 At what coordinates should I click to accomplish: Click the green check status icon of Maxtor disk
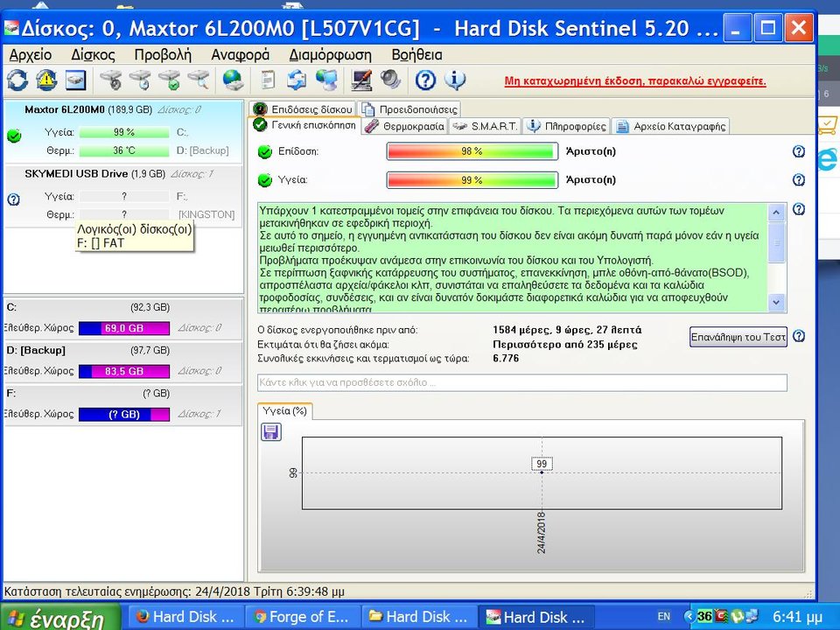tap(14, 136)
